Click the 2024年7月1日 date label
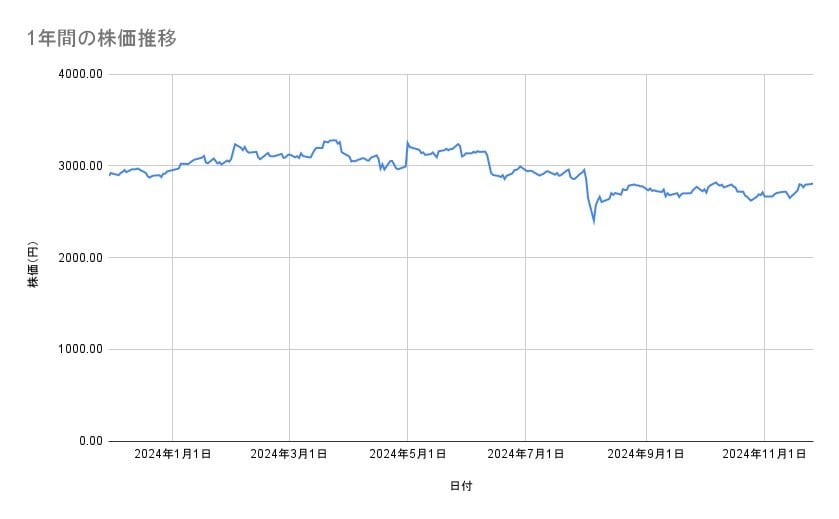Viewport: 839px width, 519px height. click(525, 454)
